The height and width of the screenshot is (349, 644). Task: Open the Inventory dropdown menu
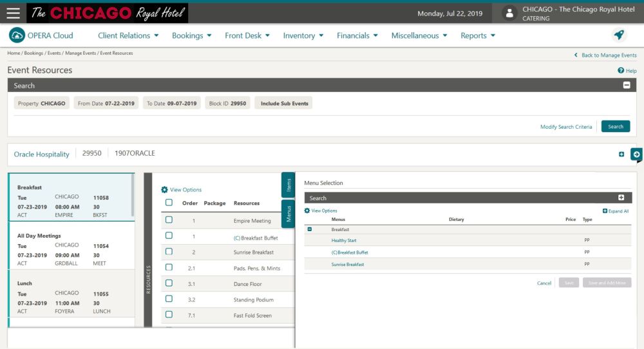point(303,35)
